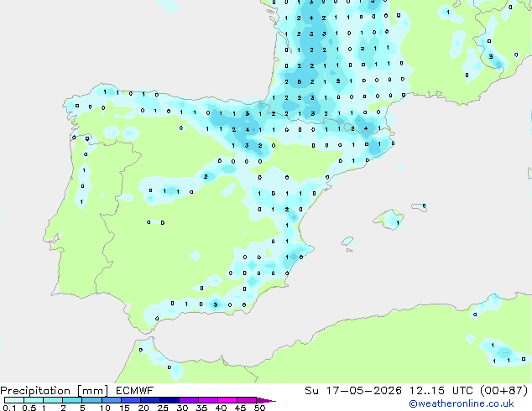Click the value 3 in southern Spain
The width and height of the screenshot is (532, 411).
215,304
